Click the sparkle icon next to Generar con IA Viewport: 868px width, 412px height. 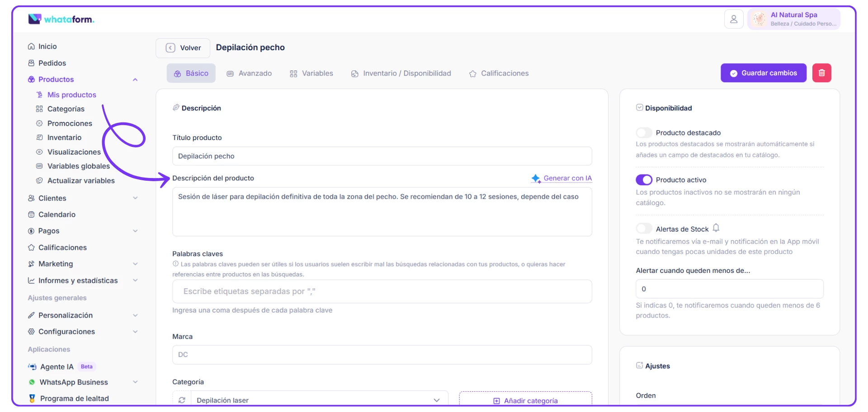point(536,178)
